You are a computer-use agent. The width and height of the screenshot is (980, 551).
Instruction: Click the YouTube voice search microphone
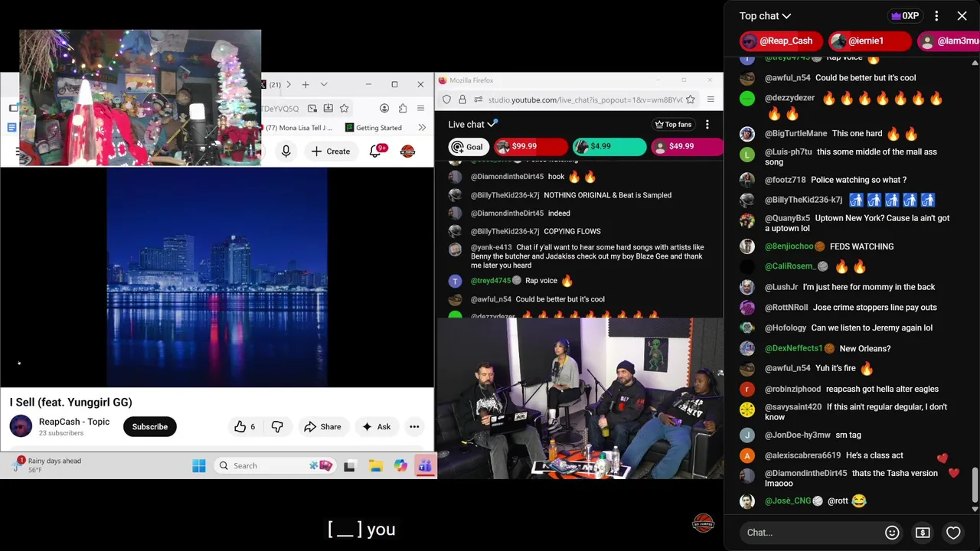(x=286, y=152)
